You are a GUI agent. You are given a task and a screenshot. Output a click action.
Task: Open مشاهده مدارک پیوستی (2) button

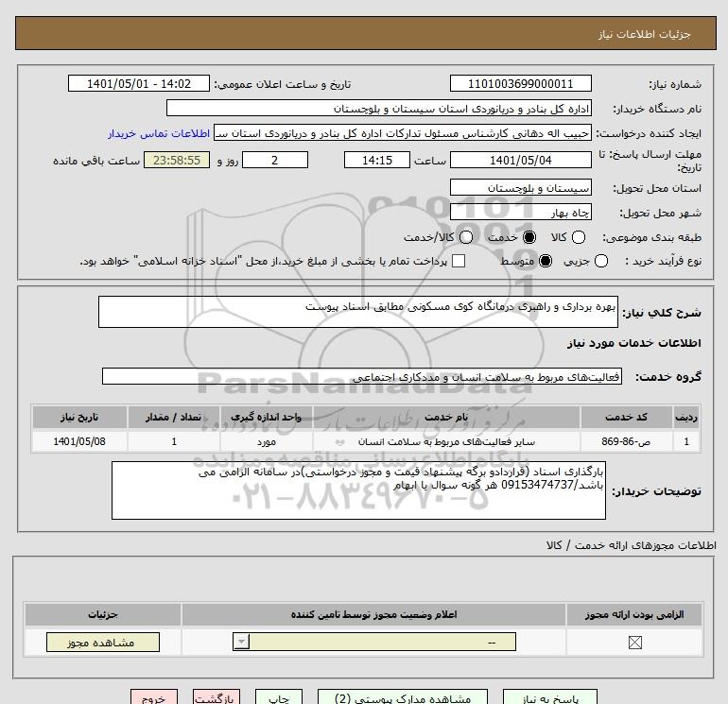pyautogui.click(x=403, y=697)
